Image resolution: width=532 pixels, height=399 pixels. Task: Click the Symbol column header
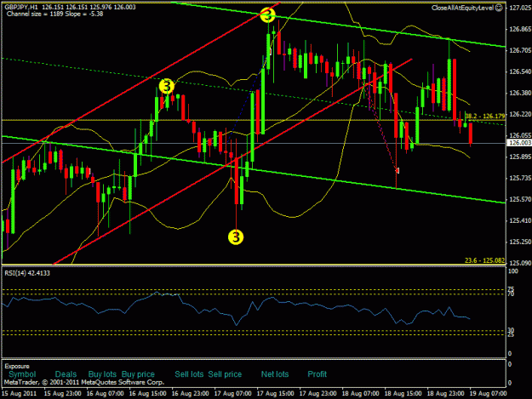click(x=22, y=374)
